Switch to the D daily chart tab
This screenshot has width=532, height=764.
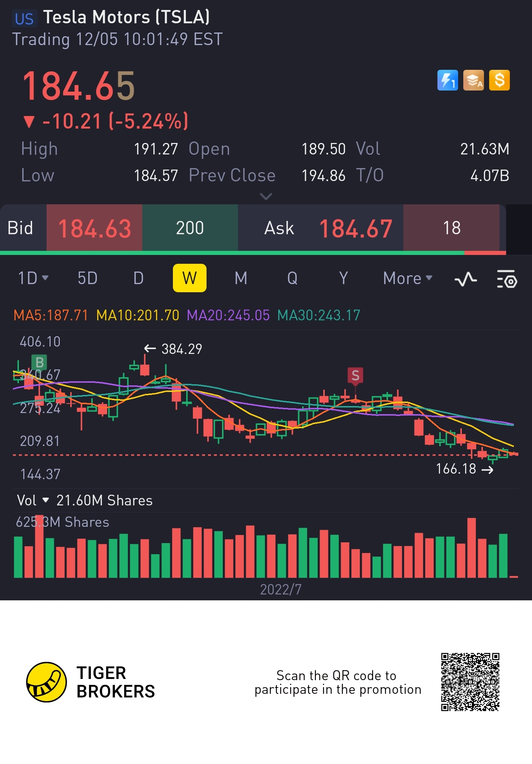[x=139, y=278]
